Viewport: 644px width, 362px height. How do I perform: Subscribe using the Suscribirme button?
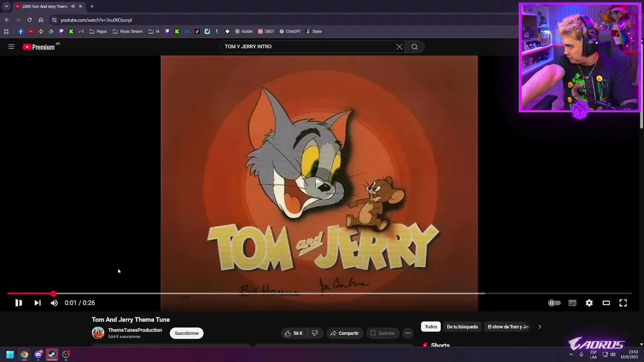[187, 333]
